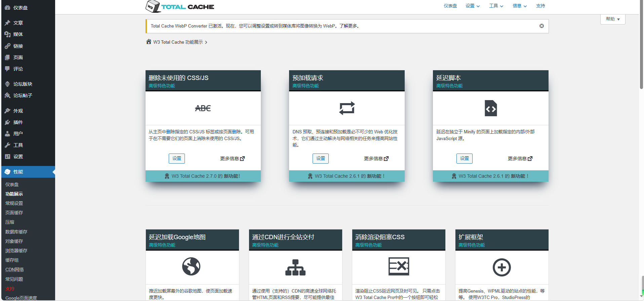Click 设置 button under 删除未使用的 CSS/JS
Screen dimensions: 644x301
pyautogui.click(x=176, y=159)
